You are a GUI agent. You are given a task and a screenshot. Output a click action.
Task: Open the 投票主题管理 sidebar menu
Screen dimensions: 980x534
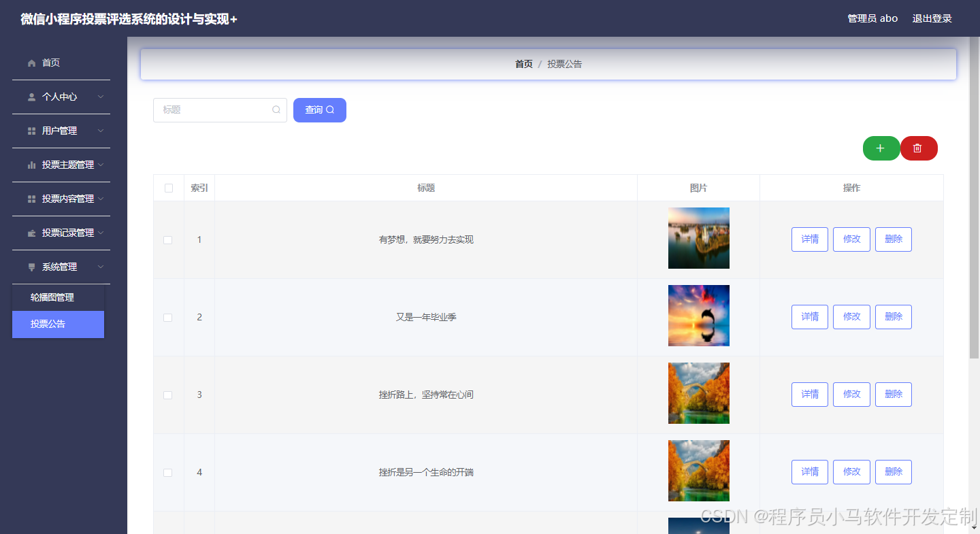[x=61, y=165]
